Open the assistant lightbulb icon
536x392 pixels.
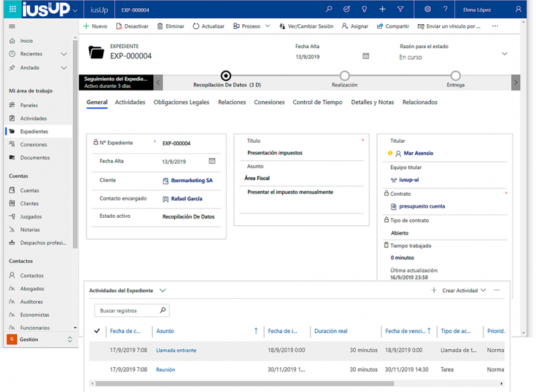pyautogui.click(x=364, y=9)
